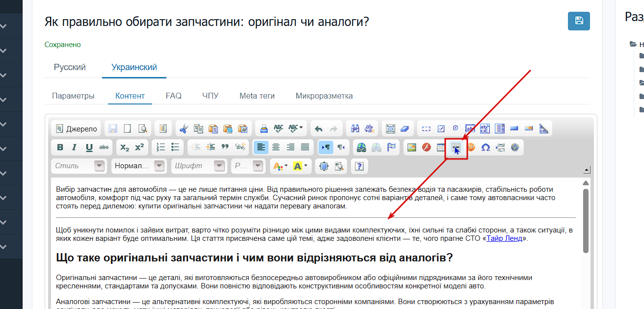Switch to the FAQ tab
Image resolution: width=644 pixels, height=309 pixels.
coord(174,96)
